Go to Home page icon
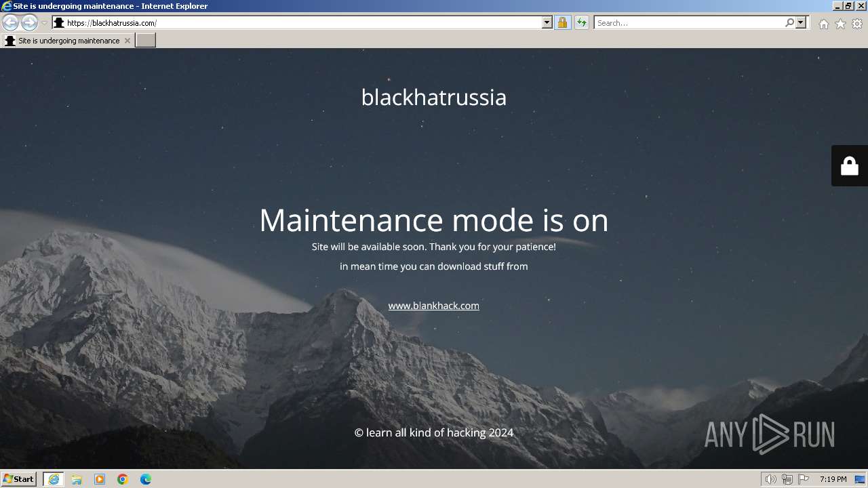This screenshot has width=868, height=488. click(x=823, y=24)
